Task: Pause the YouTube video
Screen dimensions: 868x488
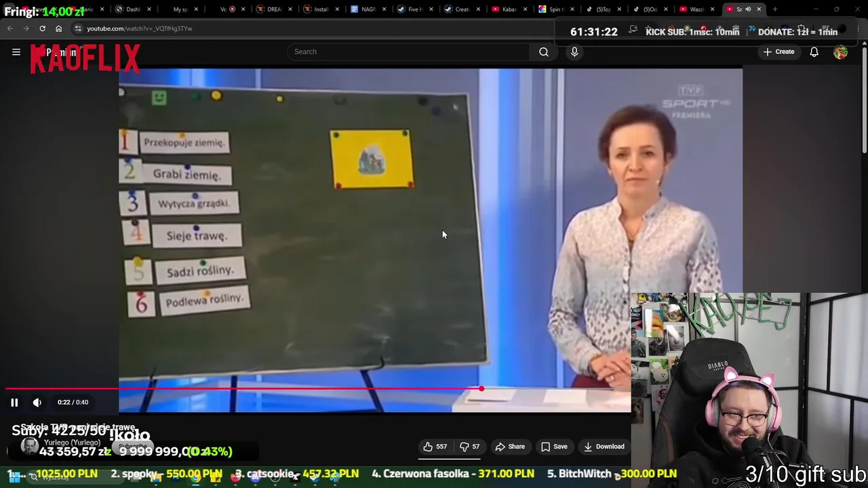Action: click(x=14, y=403)
